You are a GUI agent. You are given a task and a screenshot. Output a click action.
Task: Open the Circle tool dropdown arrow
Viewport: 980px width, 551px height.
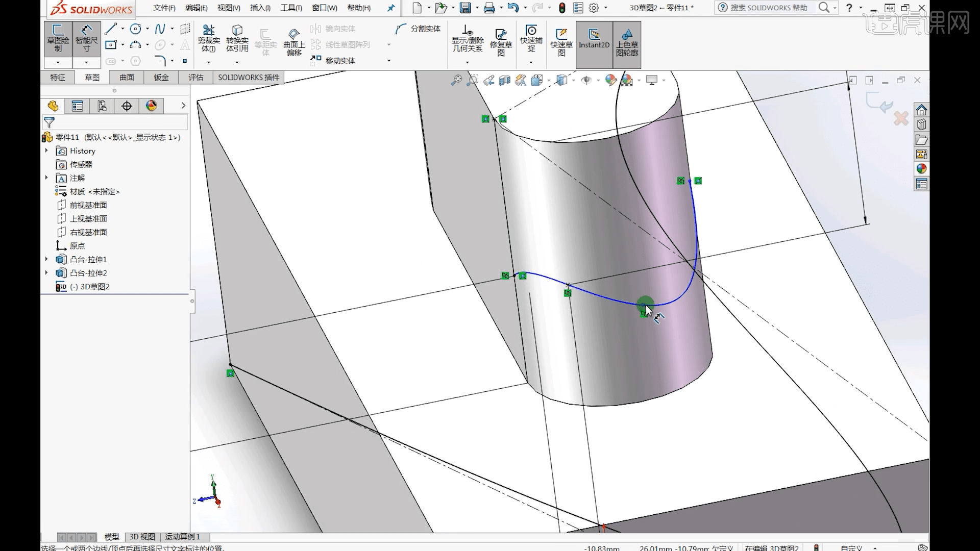[x=148, y=29]
